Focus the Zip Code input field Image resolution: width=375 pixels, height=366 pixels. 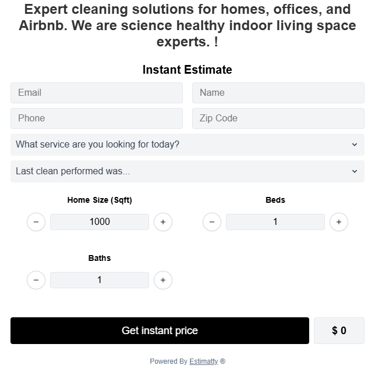click(x=278, y=118)
